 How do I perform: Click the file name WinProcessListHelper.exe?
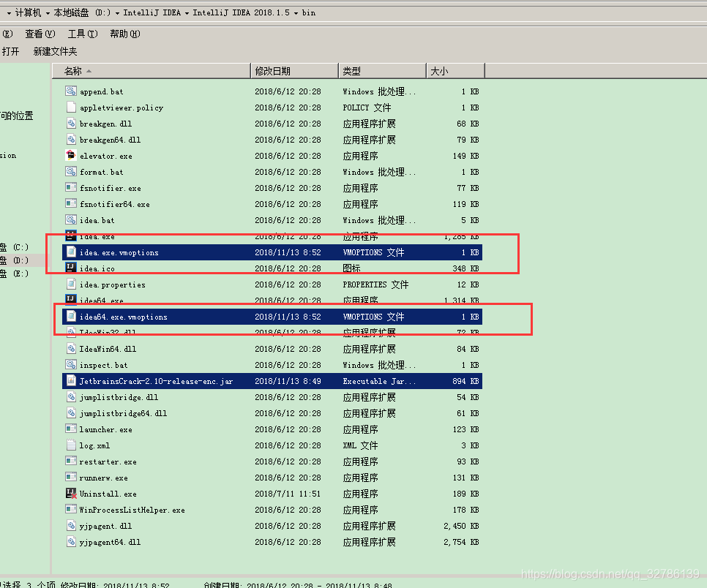coord(132,510)
